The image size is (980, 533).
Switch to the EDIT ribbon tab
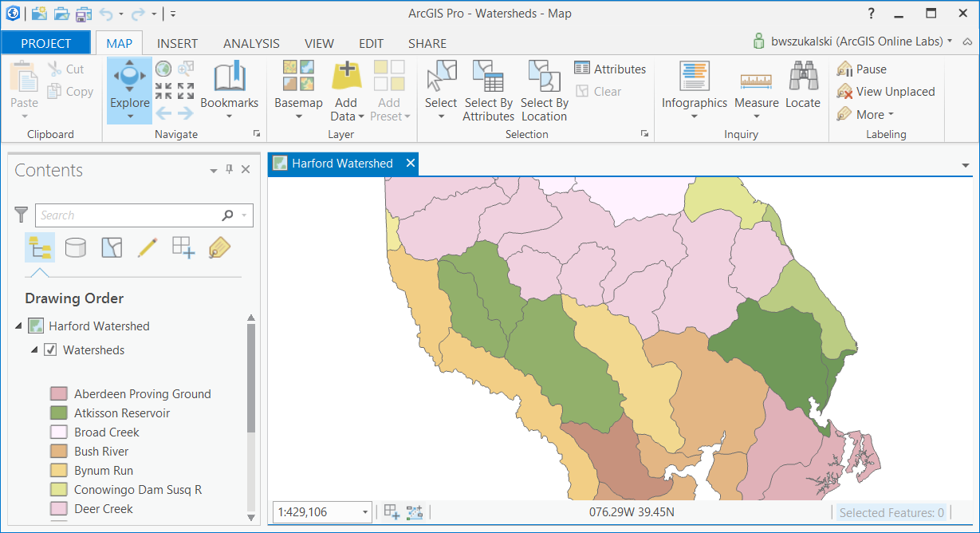click(371, 43)
